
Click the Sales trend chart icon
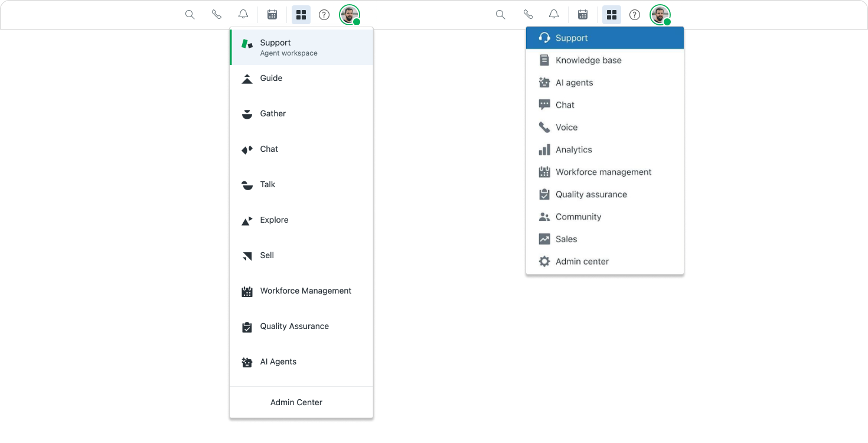click(544, 239)
